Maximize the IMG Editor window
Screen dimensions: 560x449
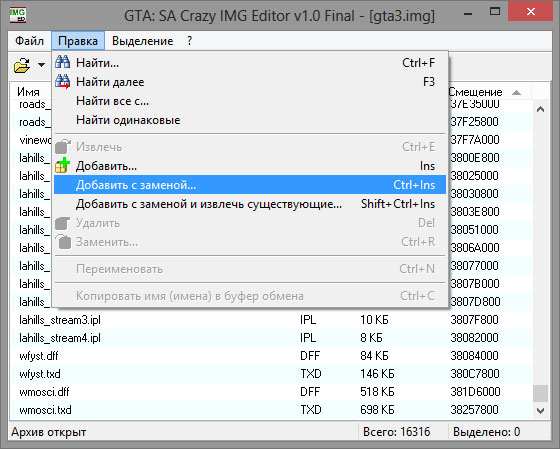tap(495, 12)
